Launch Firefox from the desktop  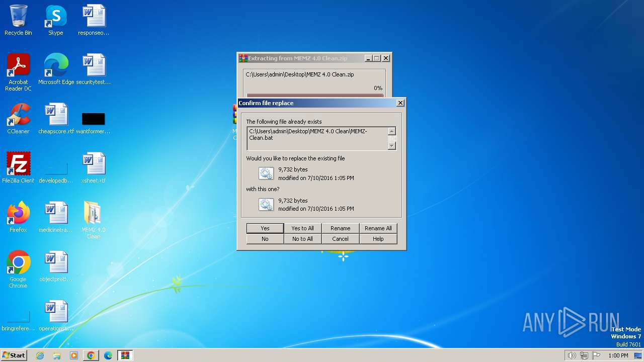(18, 217)
